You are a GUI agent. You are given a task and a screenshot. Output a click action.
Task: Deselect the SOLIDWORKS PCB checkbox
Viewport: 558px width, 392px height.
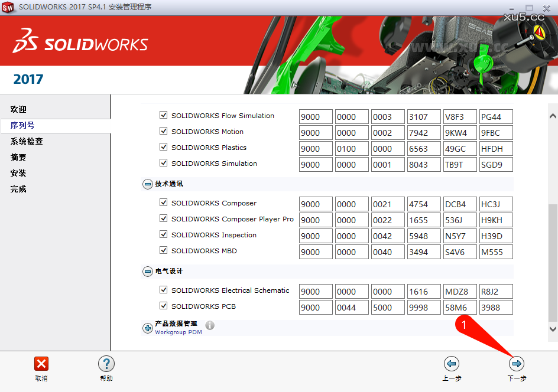click(164, 306)
